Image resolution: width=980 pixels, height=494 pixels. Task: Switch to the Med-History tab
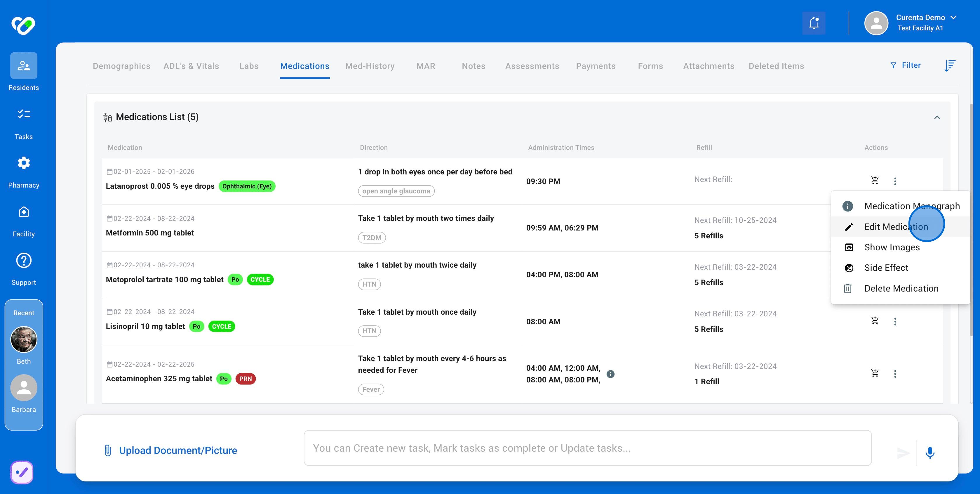370,66
